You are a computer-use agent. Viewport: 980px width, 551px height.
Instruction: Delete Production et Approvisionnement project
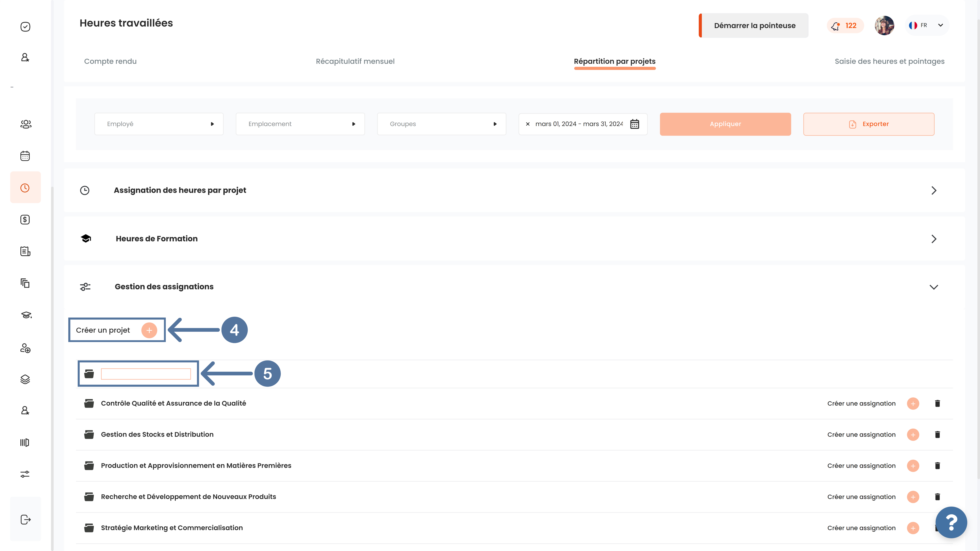tap(937, 466)
